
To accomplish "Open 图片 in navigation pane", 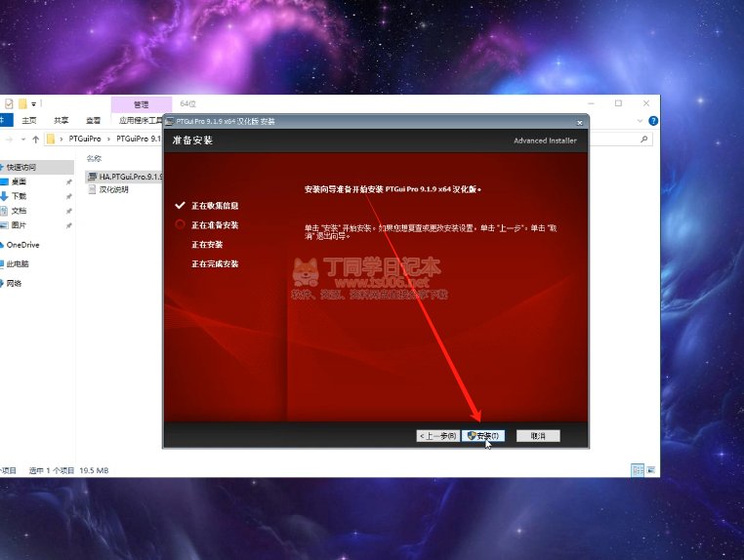I will [x=19, y=225].
